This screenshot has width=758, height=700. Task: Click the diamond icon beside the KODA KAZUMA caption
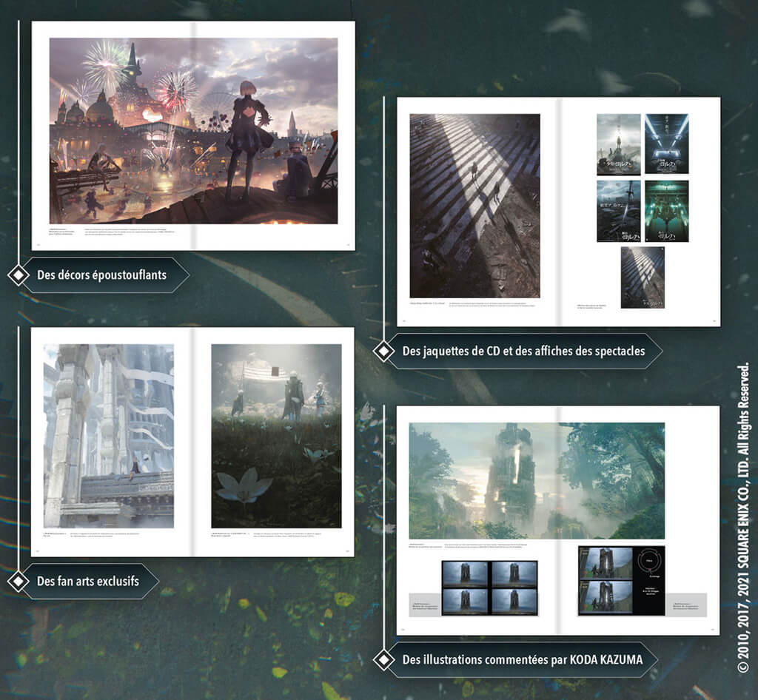(x=383, y=659)
